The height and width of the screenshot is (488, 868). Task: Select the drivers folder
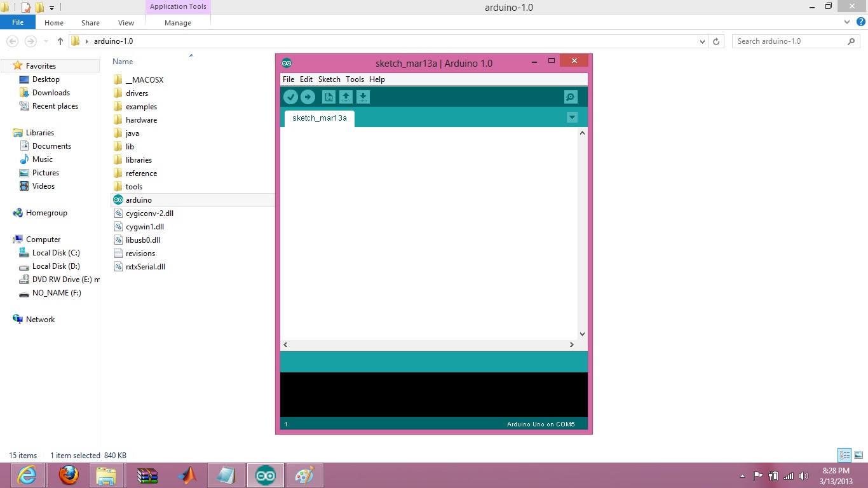click(x=137, y=93)
